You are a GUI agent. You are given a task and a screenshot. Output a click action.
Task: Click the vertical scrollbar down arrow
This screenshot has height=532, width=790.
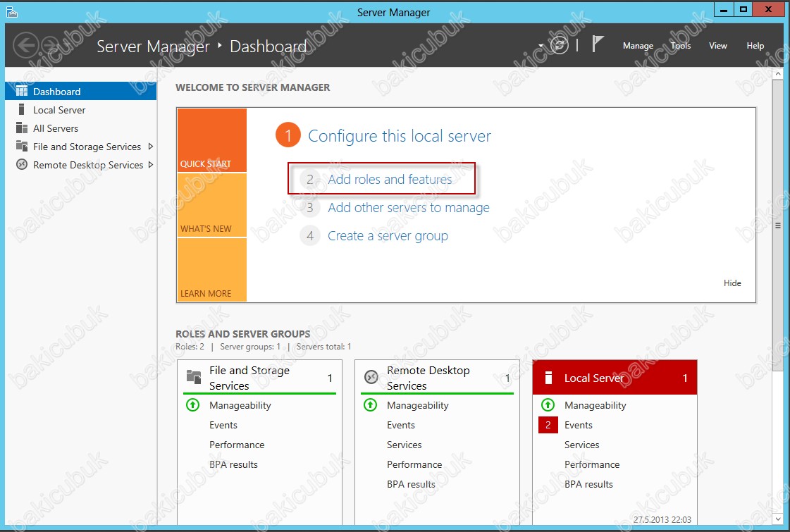pos(778,519)
